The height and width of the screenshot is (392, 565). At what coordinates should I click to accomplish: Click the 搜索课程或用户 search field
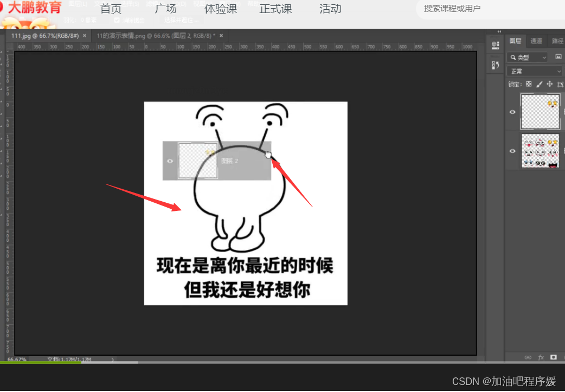tap(490, 9)
